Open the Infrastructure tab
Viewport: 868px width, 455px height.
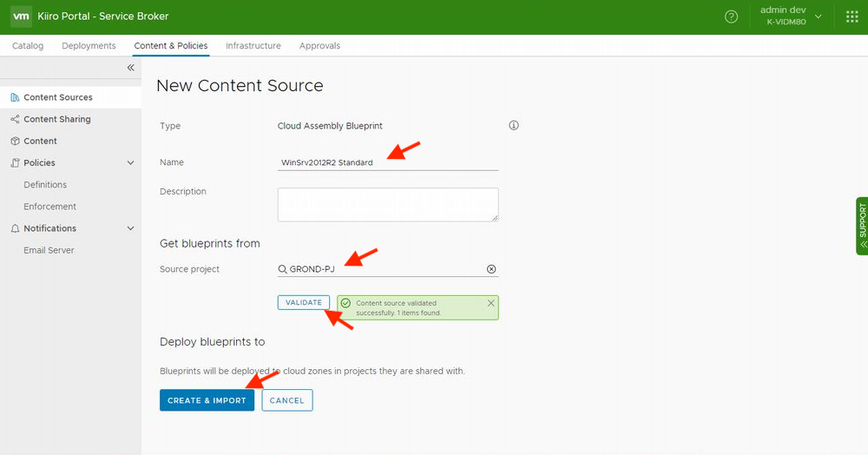(253, 46)
